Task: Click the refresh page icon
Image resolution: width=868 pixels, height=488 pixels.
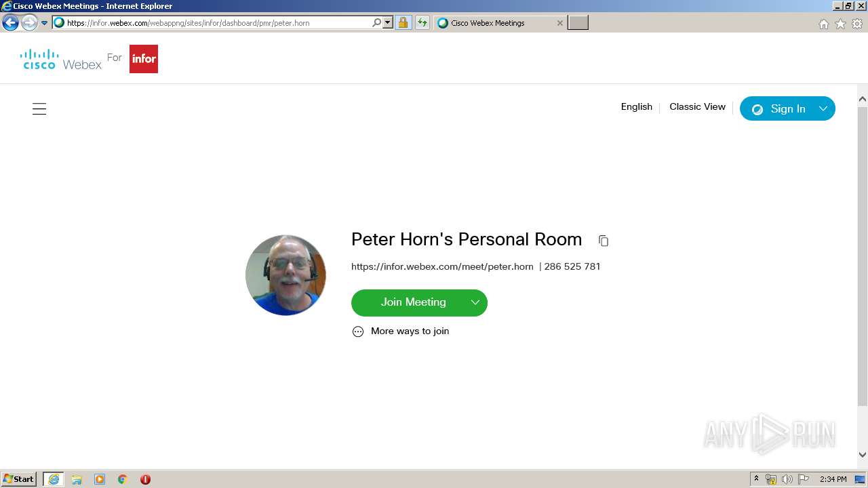Action: coord(422,23)
